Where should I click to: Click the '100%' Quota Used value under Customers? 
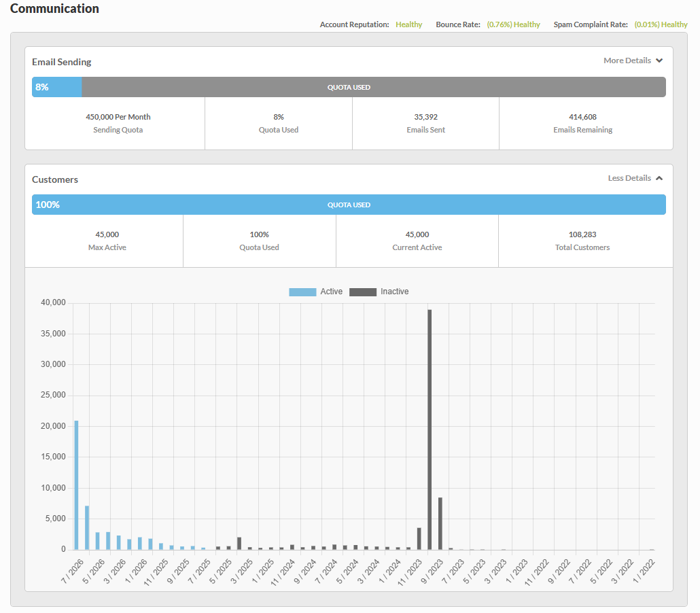click(260, 234)
